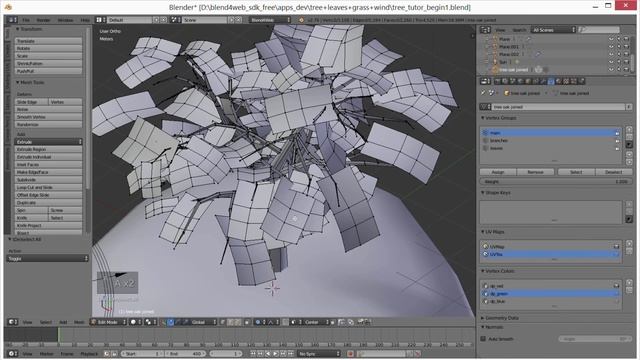Move vertex group down in list
640x360 pixels.
point(629,162)
